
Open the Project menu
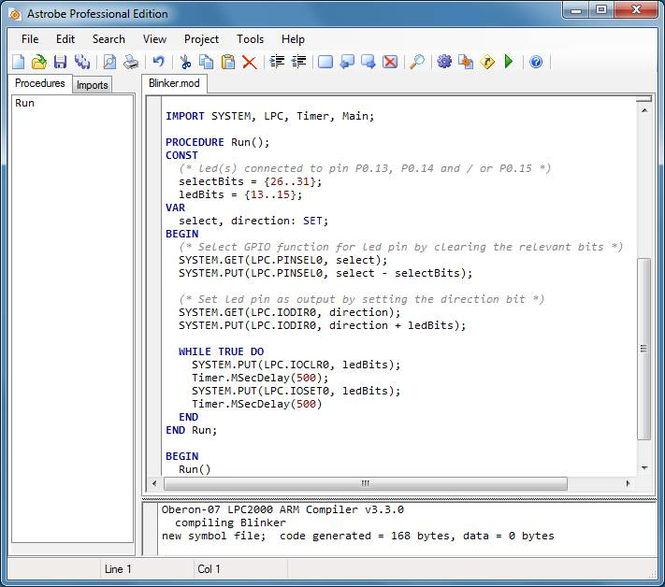tap(201, 39)
